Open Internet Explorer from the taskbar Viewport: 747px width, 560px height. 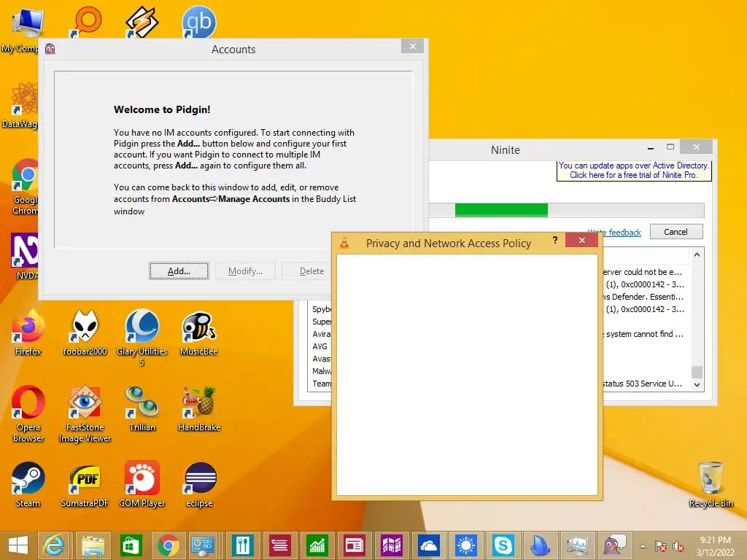click(54, 545)
